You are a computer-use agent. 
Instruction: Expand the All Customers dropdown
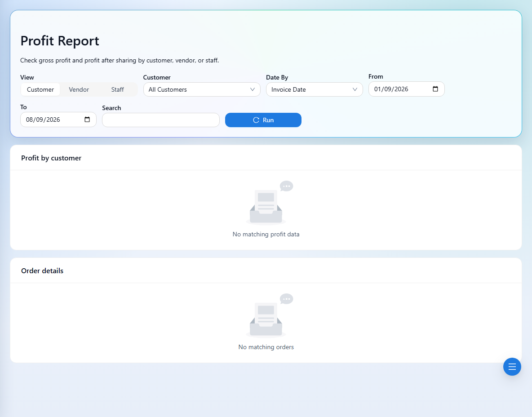point(202,89)
